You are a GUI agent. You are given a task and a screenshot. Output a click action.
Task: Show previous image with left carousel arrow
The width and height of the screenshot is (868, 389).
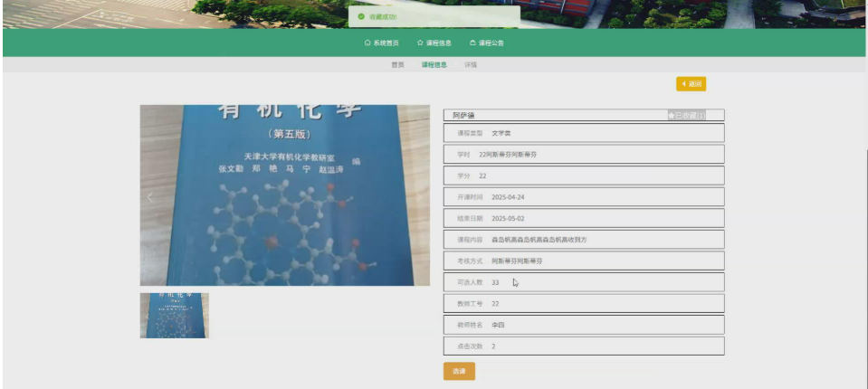(149, 196)
